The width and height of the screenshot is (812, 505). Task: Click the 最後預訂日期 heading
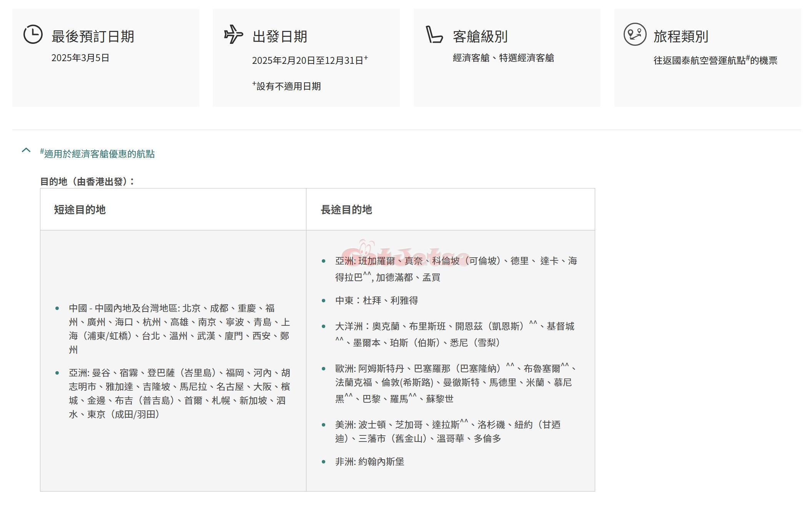93,37
